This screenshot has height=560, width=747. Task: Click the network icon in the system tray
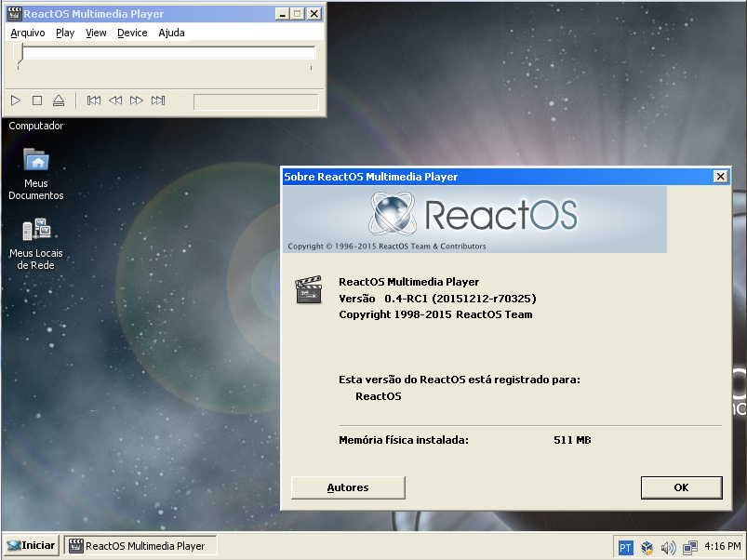click(x=690, y=547)
